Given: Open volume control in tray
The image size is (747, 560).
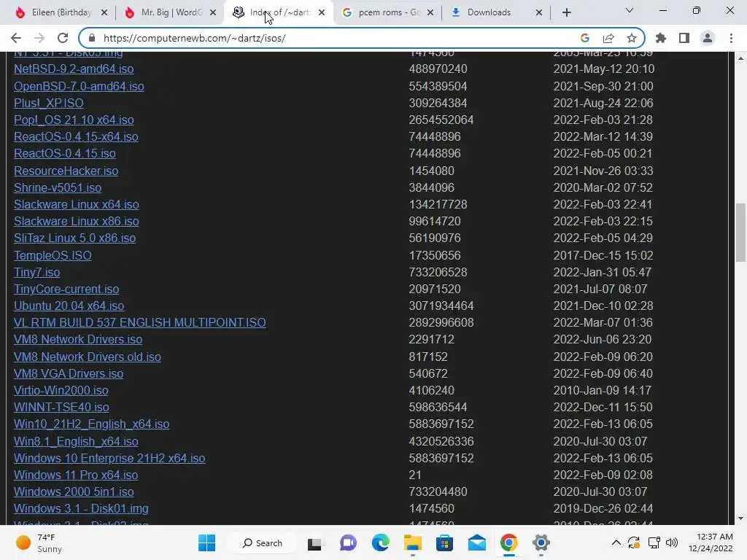Looking at the screenshot, I should (672, 542).
